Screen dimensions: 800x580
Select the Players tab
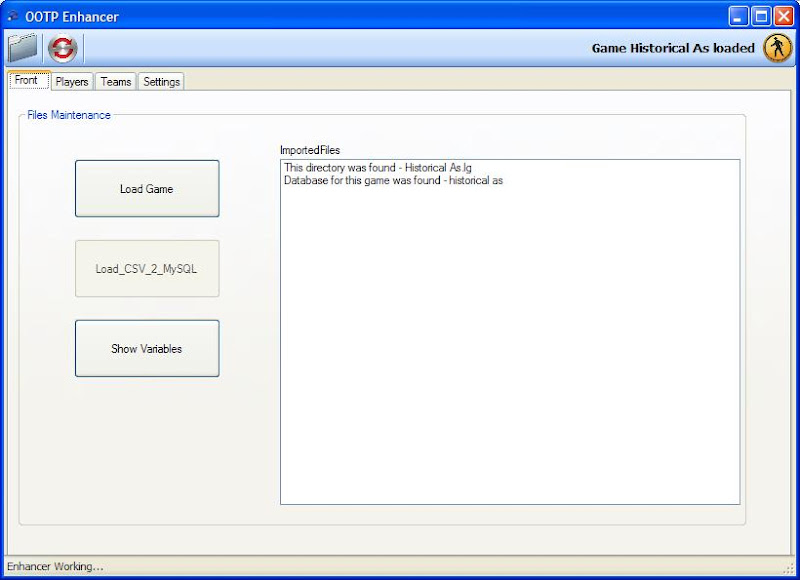point(71,81)
